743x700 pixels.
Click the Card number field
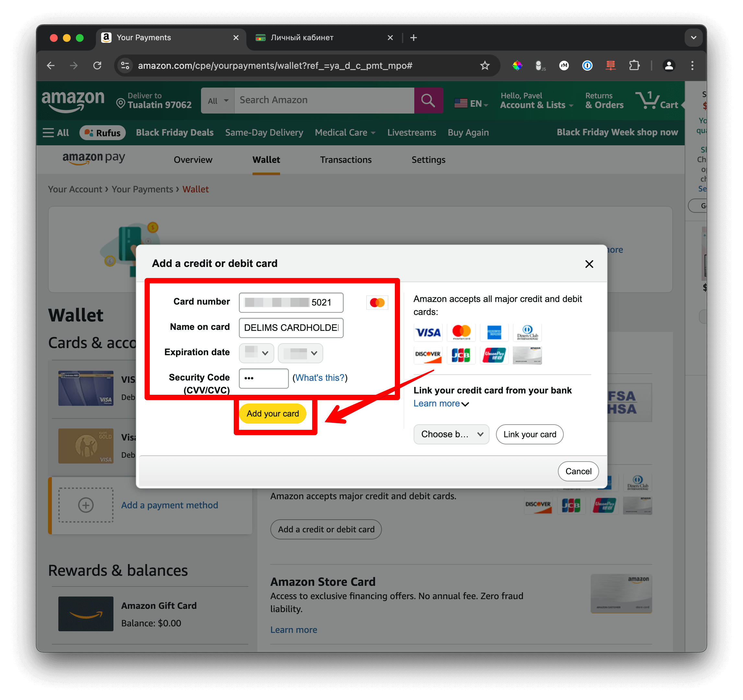(x=291, y=303)
